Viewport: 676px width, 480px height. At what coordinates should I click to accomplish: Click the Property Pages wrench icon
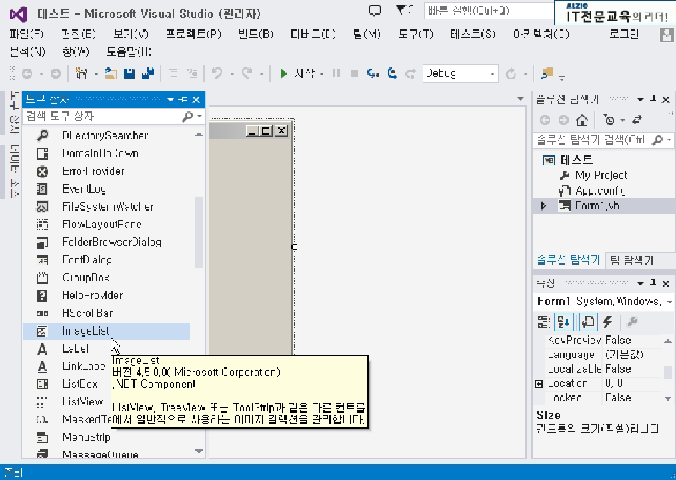(632, 321)
